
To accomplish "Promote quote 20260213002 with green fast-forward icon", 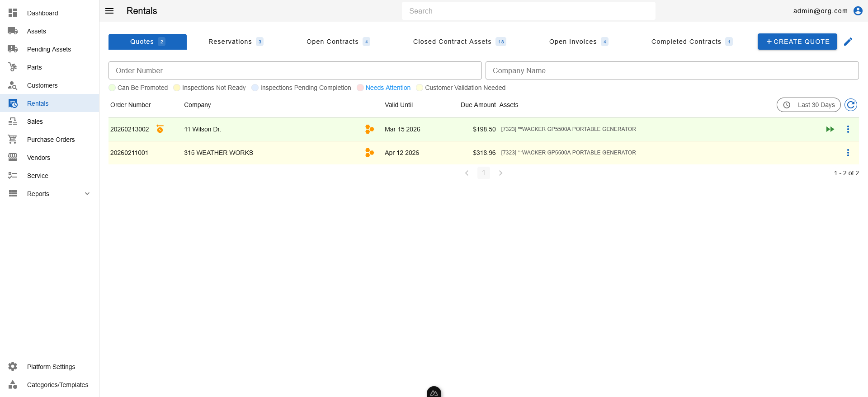I will (830, 129).
